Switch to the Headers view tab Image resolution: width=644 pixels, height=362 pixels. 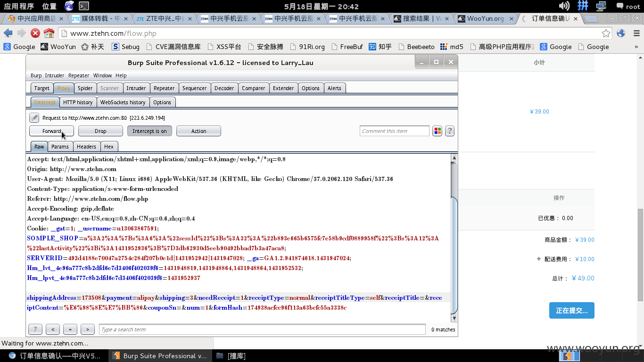click(x=86, y=147)
